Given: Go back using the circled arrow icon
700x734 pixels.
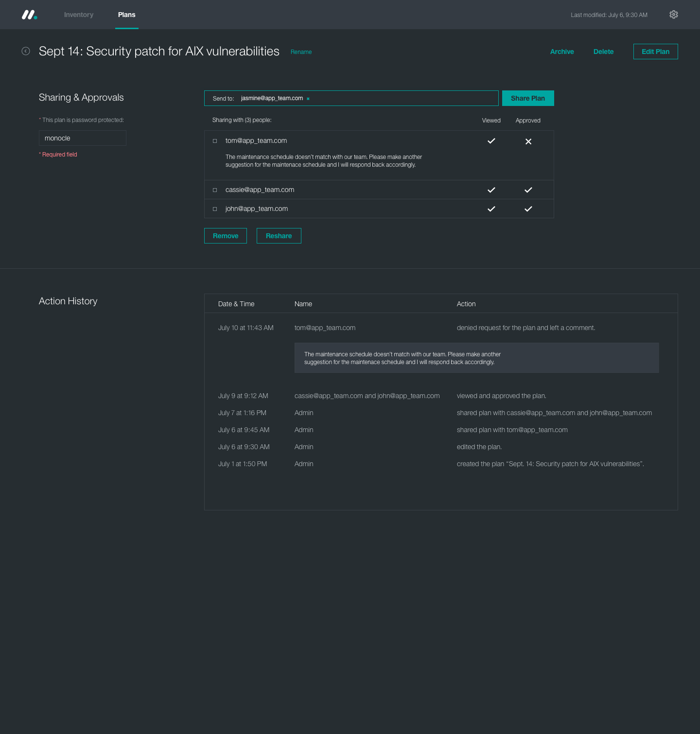Looking at the screenshot, I should tap(26, 51).
